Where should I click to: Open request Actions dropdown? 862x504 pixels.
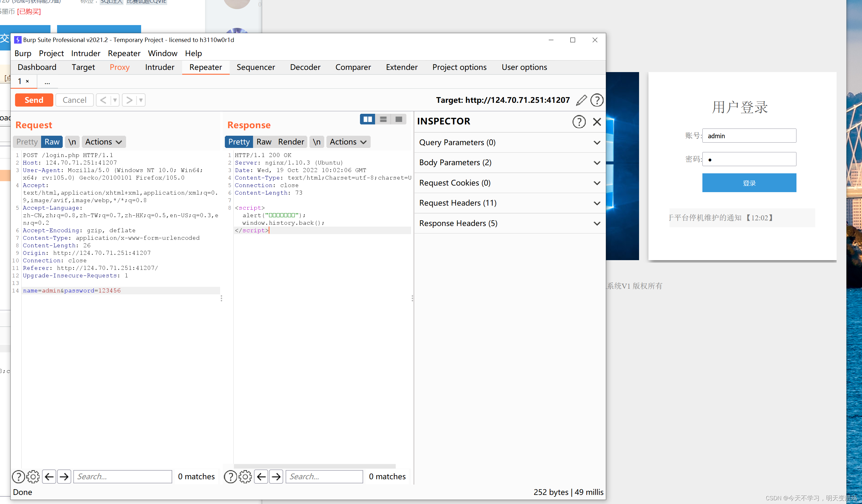[x=103, y=142]
